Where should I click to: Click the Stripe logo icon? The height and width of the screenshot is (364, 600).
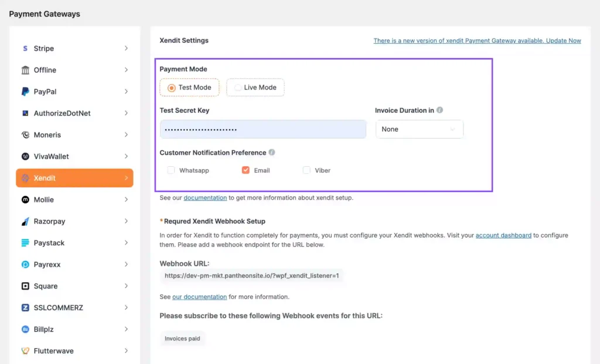click(x=25, y=49)
